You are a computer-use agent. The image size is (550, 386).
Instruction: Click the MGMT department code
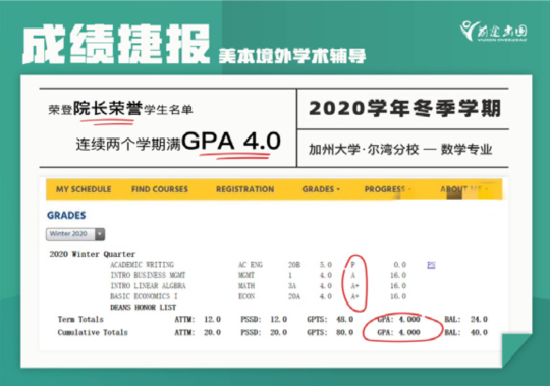click(247, 275)
